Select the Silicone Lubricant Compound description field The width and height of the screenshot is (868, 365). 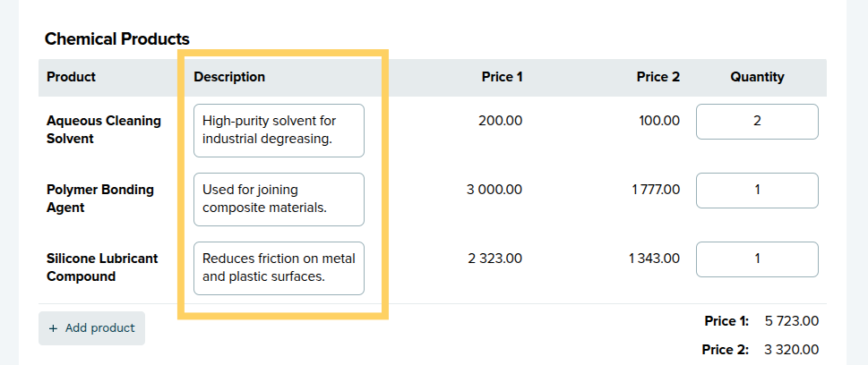coord(279,267)
